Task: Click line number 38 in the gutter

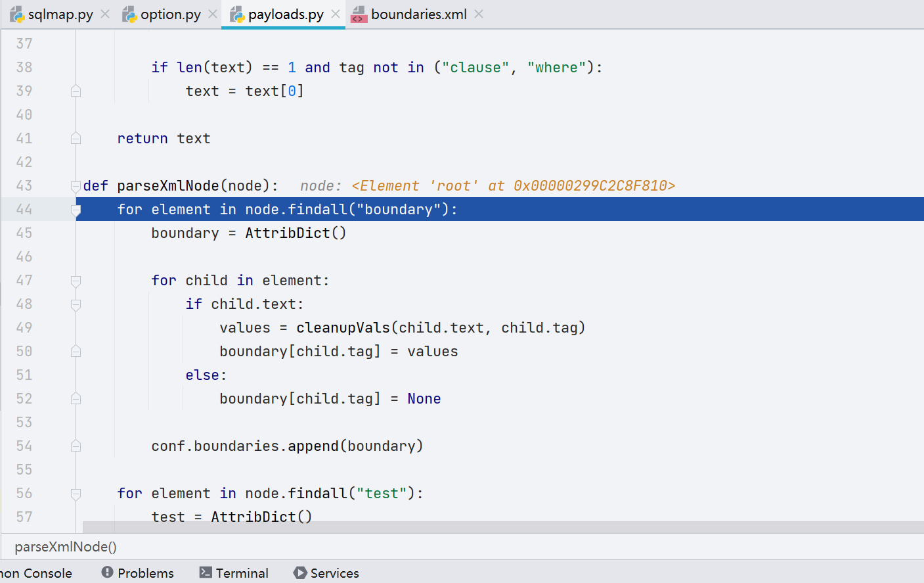Action: (x=24, y=68)
